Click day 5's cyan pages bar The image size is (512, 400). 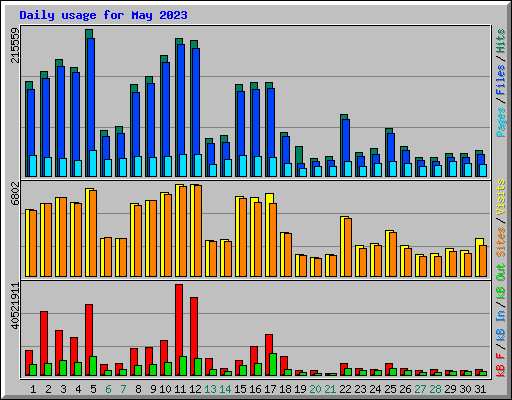pyautogui.click(x=93, y=163)
